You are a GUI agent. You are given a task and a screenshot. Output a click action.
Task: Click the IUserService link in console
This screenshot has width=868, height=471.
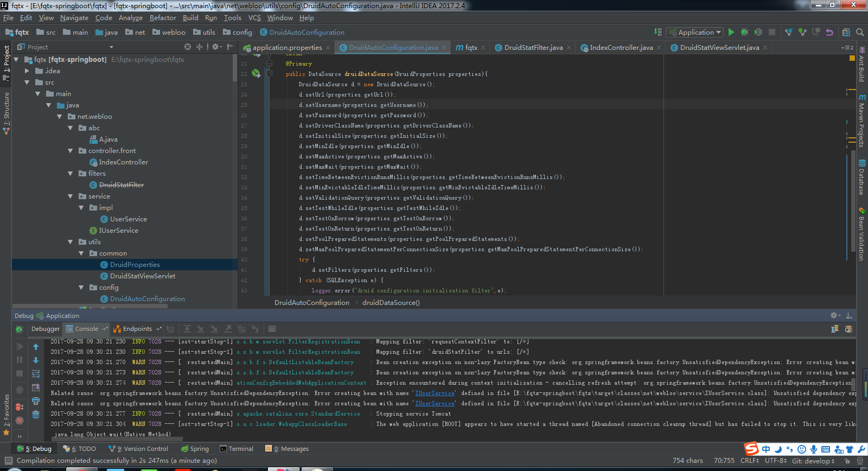[x=435, y=393]
